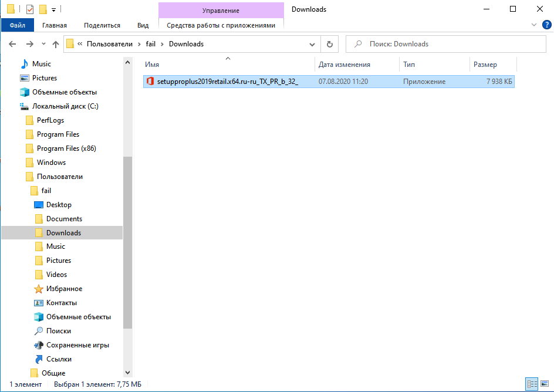Open the PerfLogs folder in tree
Screen dimensions: 554x392
tap(50, 120)
